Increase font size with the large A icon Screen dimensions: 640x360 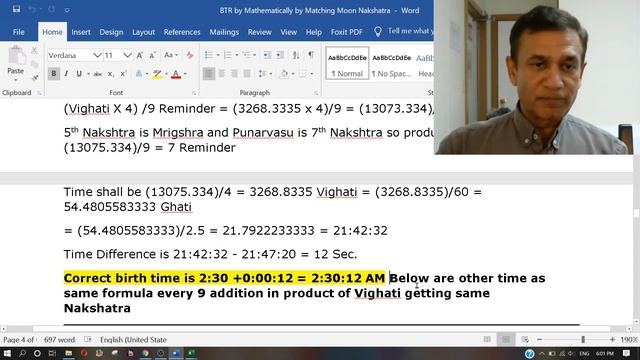point(140,55)
